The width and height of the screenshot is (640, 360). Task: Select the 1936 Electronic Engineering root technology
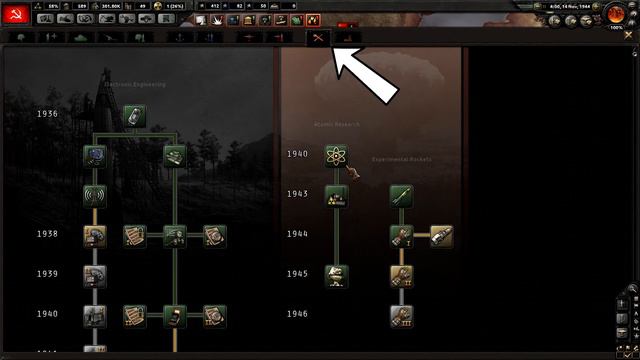coord(135,116)
